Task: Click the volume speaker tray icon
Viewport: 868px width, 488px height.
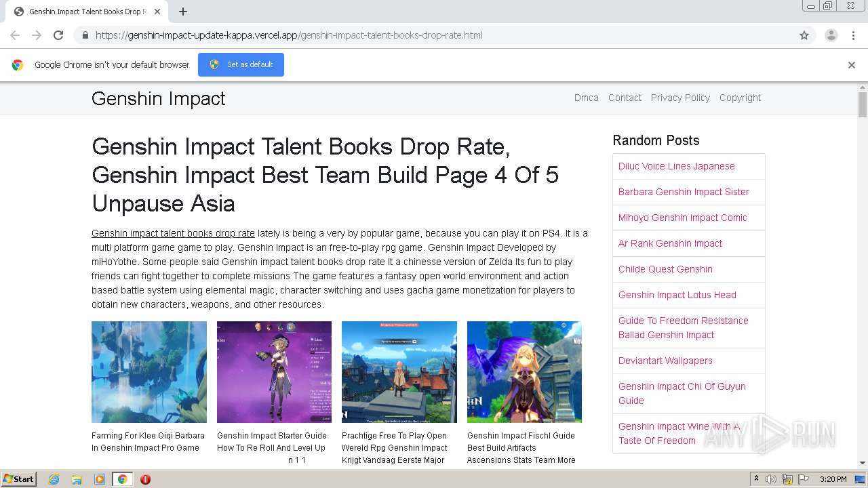Action: [771, 479]
